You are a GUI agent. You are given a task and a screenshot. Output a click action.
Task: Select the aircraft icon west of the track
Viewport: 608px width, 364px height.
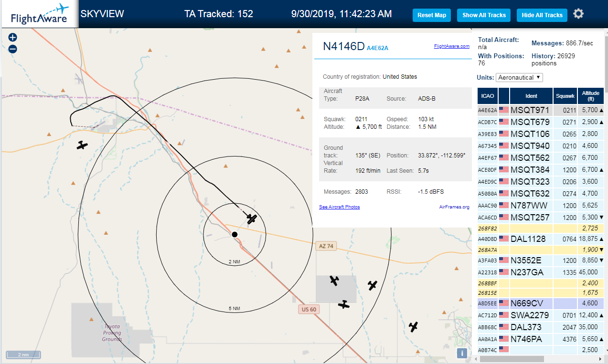[82, 145]
